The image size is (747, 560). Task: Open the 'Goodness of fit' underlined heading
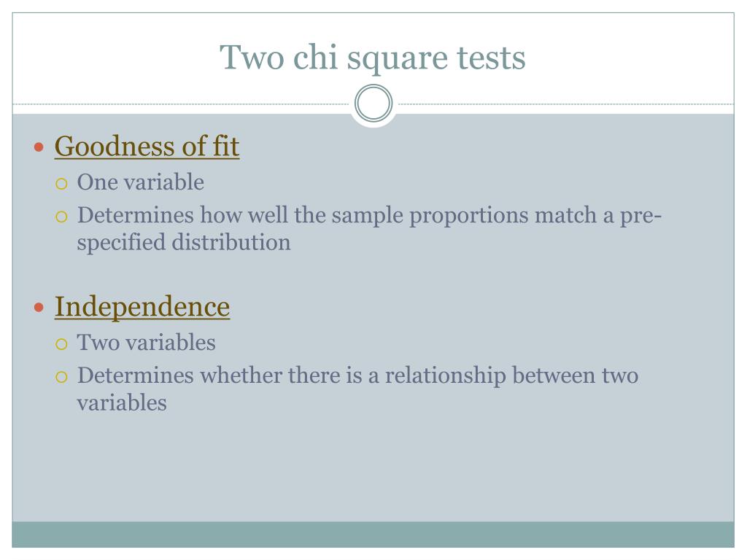[147, 146]
